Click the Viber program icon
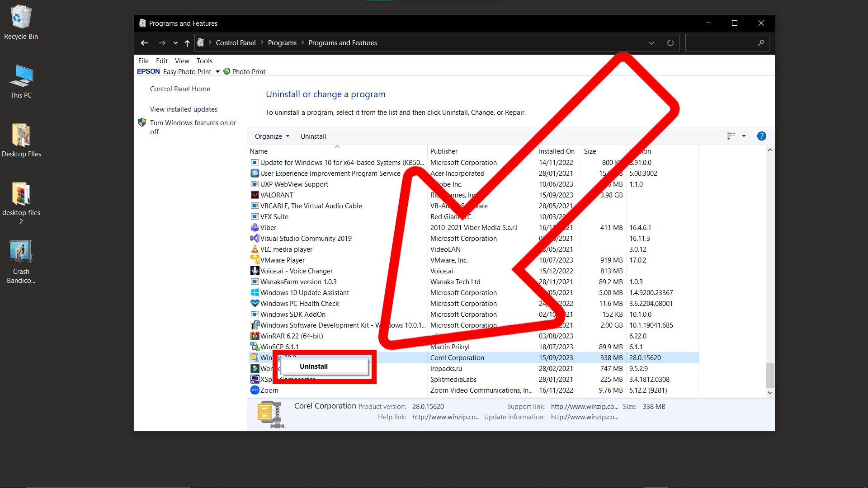 point(255,227)
